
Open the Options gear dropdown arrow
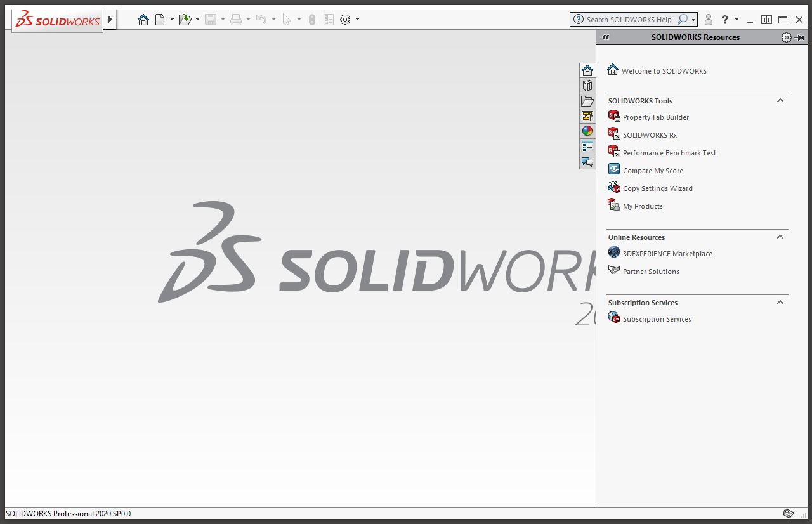pos(357,20)
